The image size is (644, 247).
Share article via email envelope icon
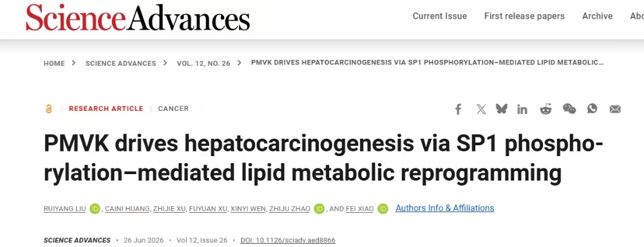click(615, 110)
